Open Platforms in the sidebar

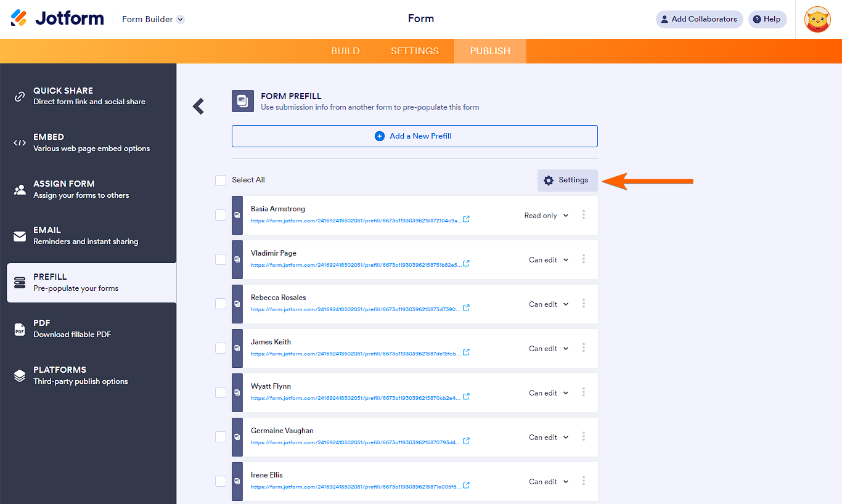(x=88, y=375)
